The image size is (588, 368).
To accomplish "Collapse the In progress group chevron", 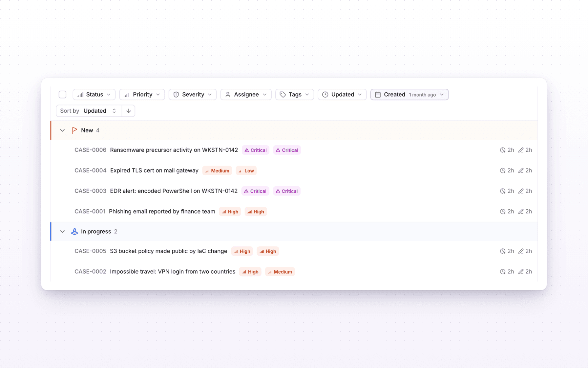I will point(62,232).
